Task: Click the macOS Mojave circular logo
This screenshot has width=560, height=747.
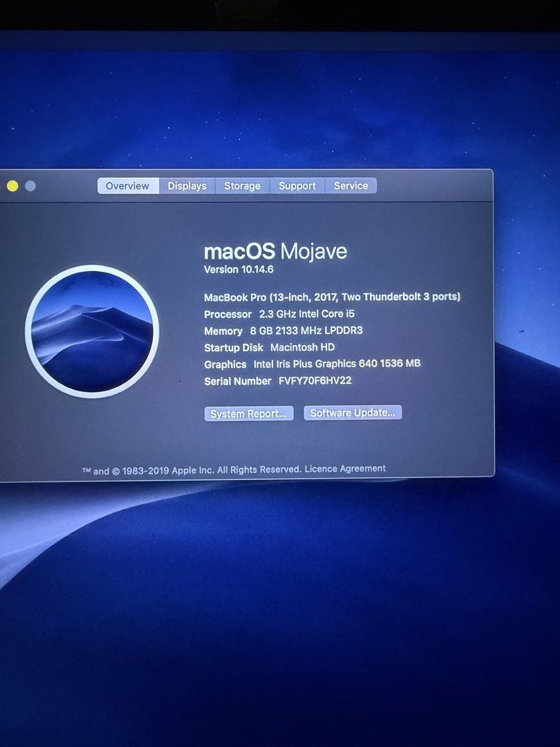Action: [92, 331]
